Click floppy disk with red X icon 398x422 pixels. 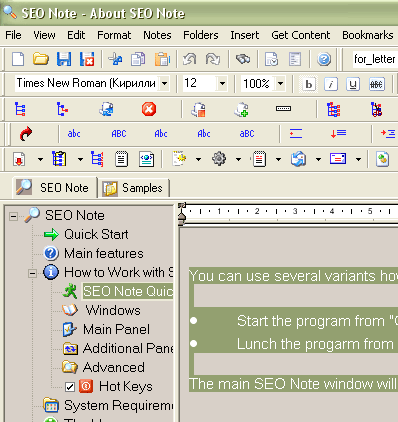[87, 60]
